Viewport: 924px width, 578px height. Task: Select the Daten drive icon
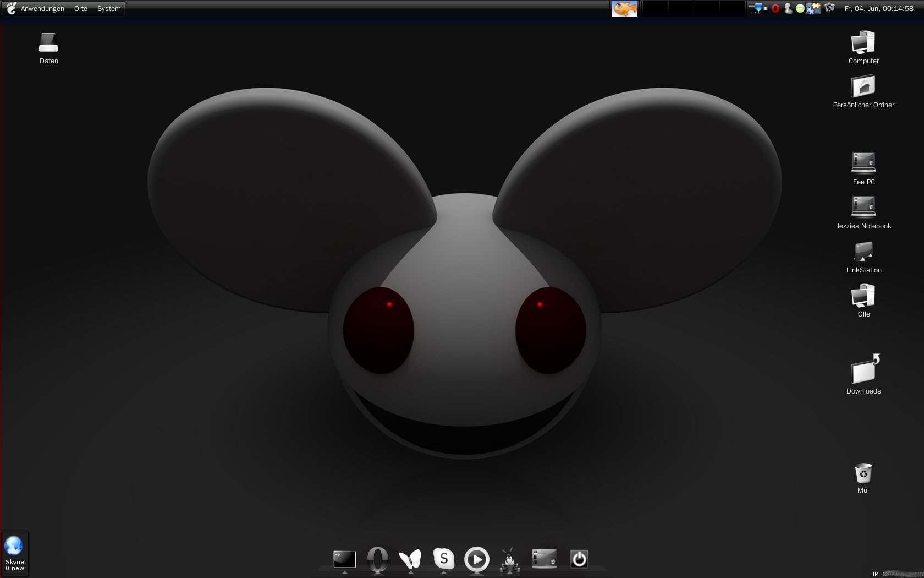(48, 42)
